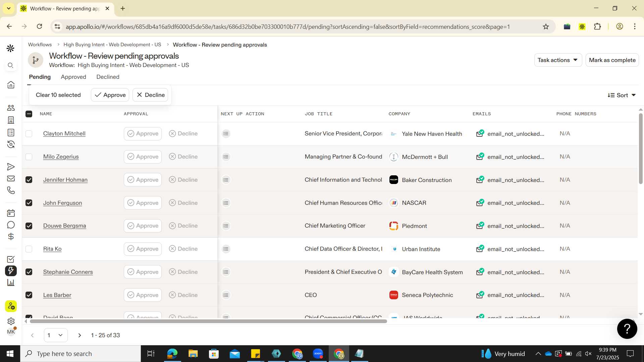This screenshot has width=644, height=362.
Task: Open the Sequences paper-plane icon in sidebar
Action: click(x=11, y=167)
